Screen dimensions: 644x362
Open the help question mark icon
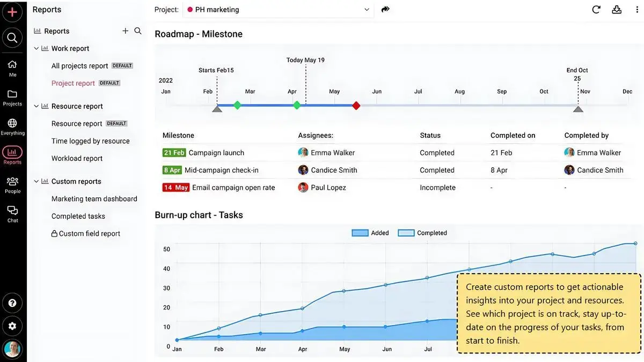pyautogui.click(x=12, y=303)
